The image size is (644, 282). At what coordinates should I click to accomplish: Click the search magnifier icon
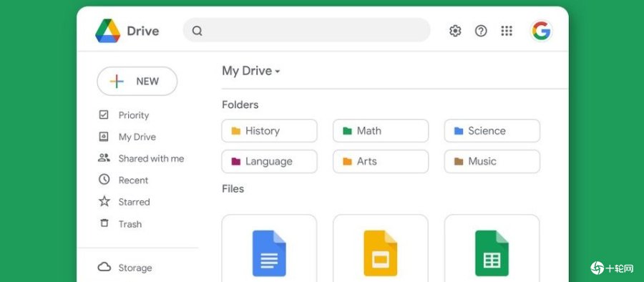pyautogui.click(x=197, y=31)
